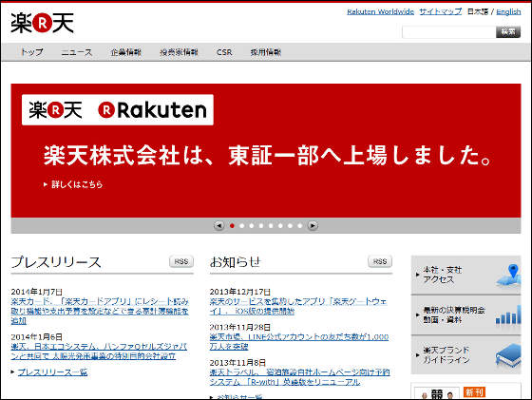
Task: Click the blue book brand guideline icon
Action: (x=508, y=355)
